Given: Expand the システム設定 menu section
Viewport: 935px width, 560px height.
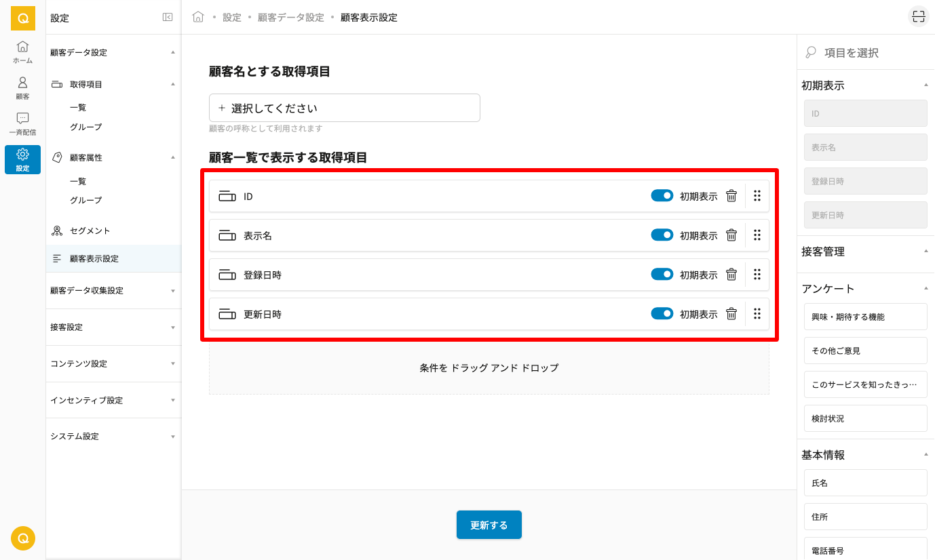Looking at the screenshot, I should (113, 437).
